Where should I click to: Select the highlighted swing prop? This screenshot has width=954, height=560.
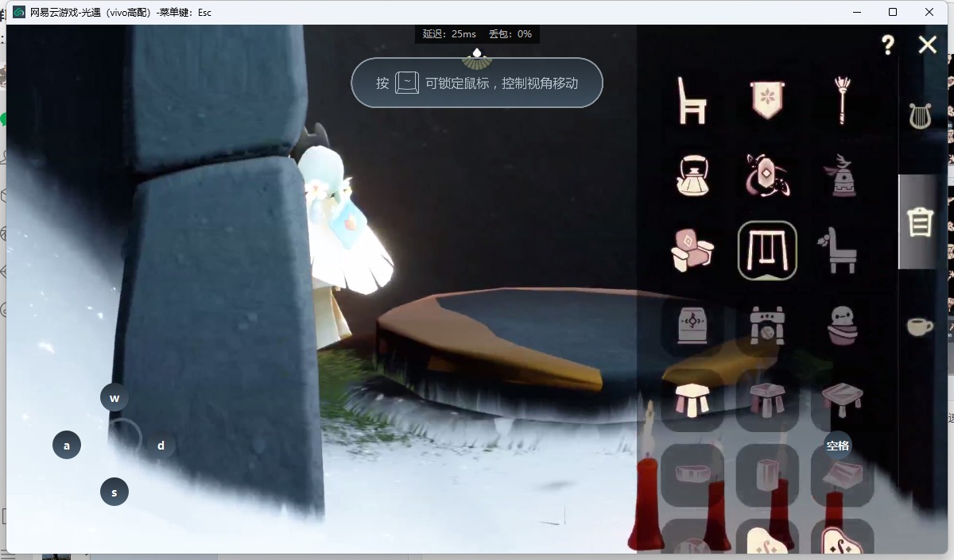[x=767, y=250]
